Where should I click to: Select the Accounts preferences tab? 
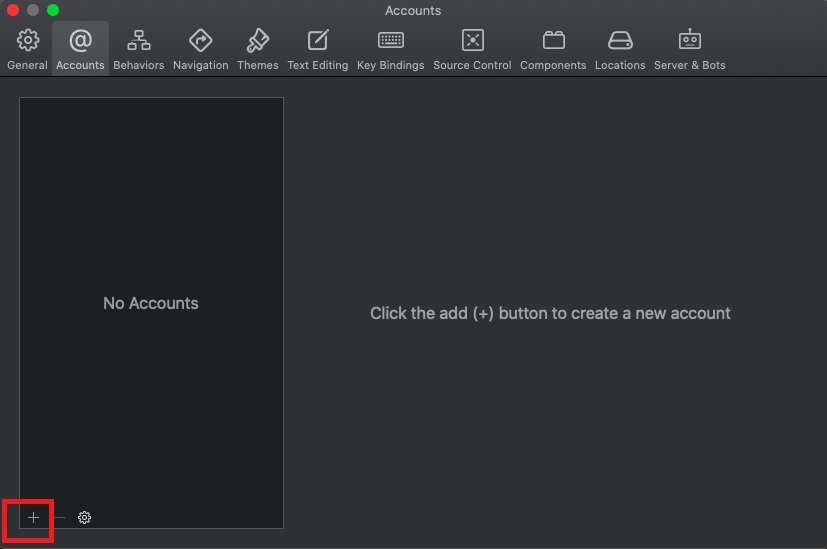(x=80, y=50)
